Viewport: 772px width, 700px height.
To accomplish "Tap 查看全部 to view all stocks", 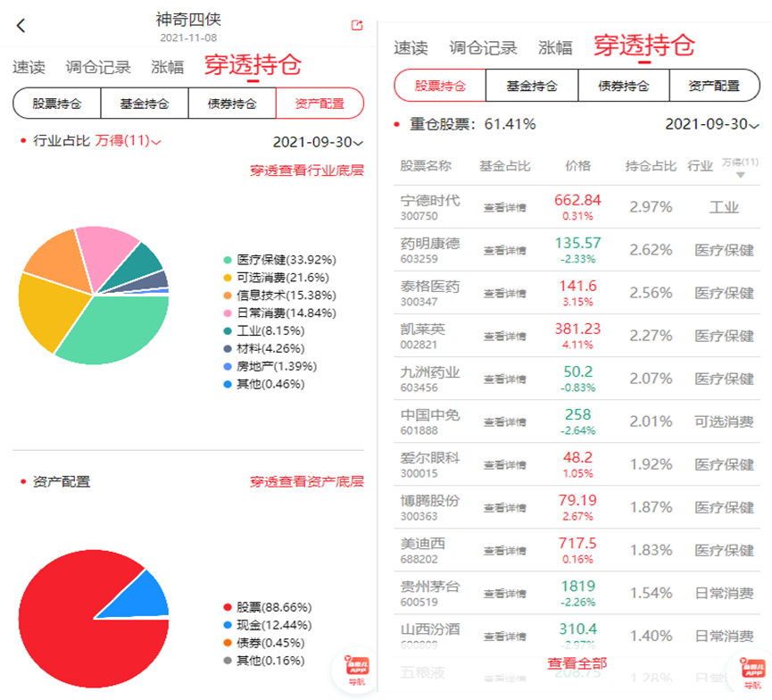I will 577,663.
